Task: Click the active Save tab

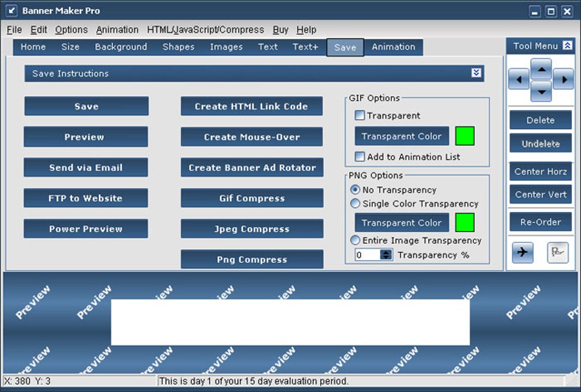Action: coord(345,47)
